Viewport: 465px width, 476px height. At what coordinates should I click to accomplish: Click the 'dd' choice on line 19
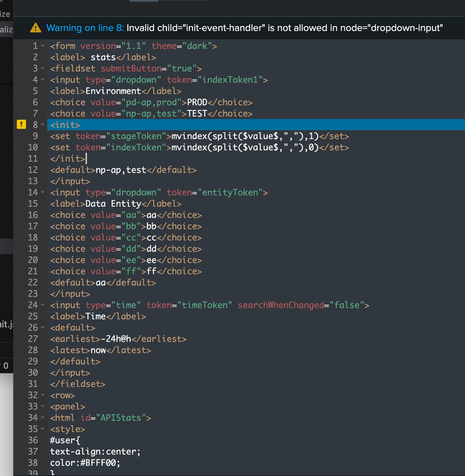click(151, 249)
